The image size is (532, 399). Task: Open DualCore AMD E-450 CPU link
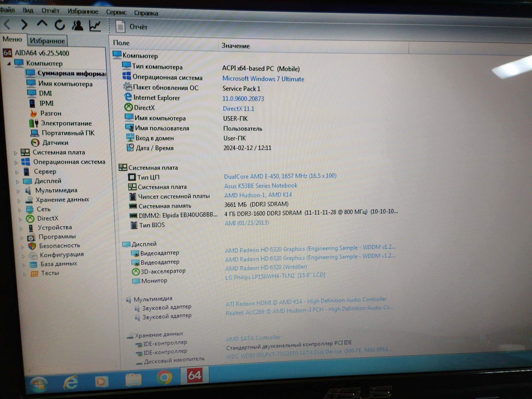pos(280,176)
